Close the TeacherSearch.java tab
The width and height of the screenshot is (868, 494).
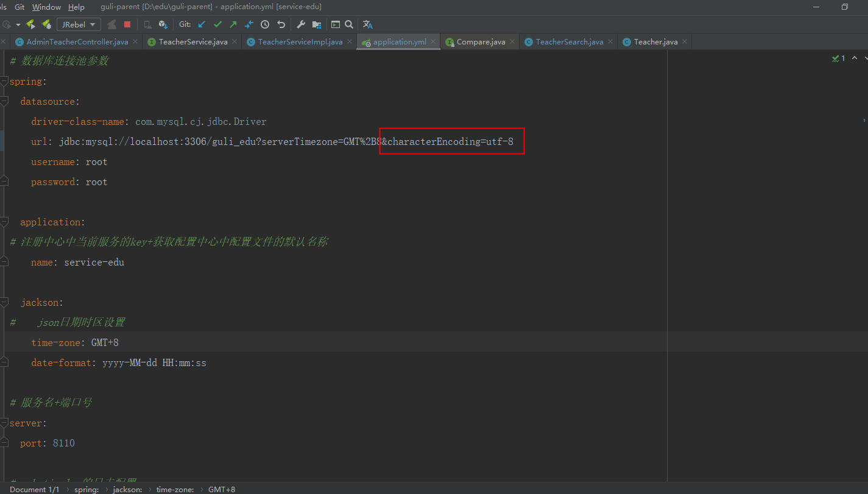coord(610,42)
